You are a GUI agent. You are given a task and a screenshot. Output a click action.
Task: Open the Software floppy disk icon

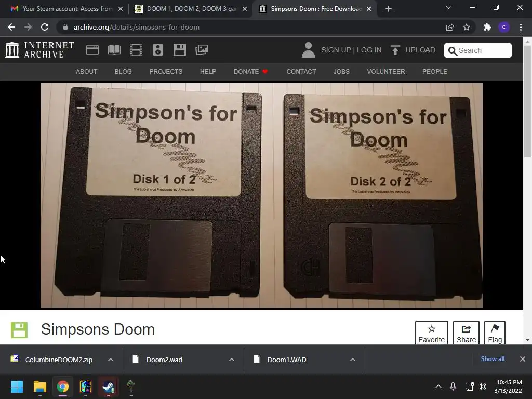[179, 50]
